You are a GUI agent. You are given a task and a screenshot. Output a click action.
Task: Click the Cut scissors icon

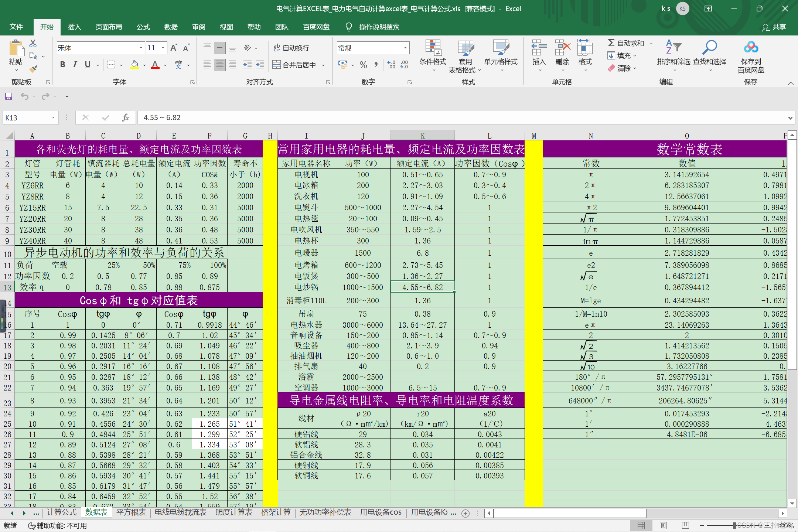click(x=33, y=44)
